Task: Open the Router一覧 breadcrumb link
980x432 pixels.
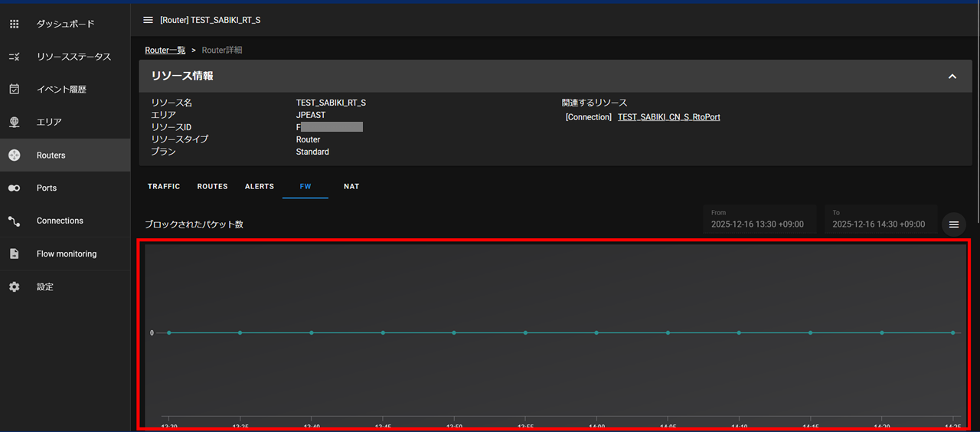Action: 165,50
